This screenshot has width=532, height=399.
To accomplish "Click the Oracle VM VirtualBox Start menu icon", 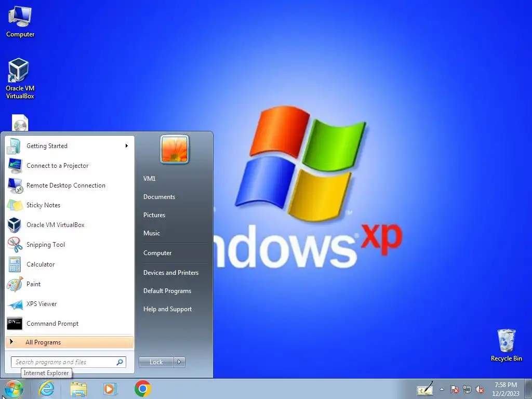I will [x=14, y=225].
